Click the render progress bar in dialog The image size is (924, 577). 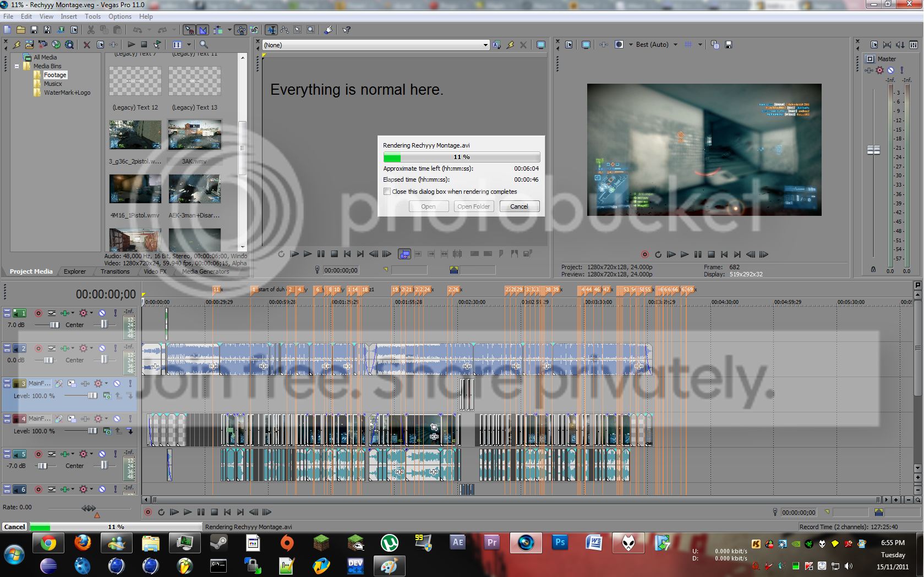[461, 157]
